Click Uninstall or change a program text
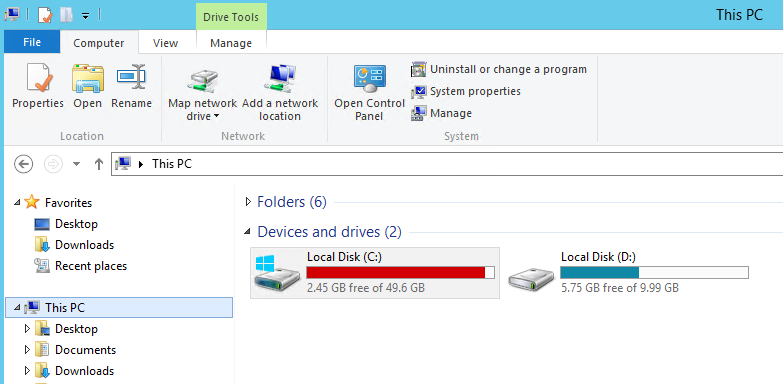The image size is (783, 384). coord(508,69)
